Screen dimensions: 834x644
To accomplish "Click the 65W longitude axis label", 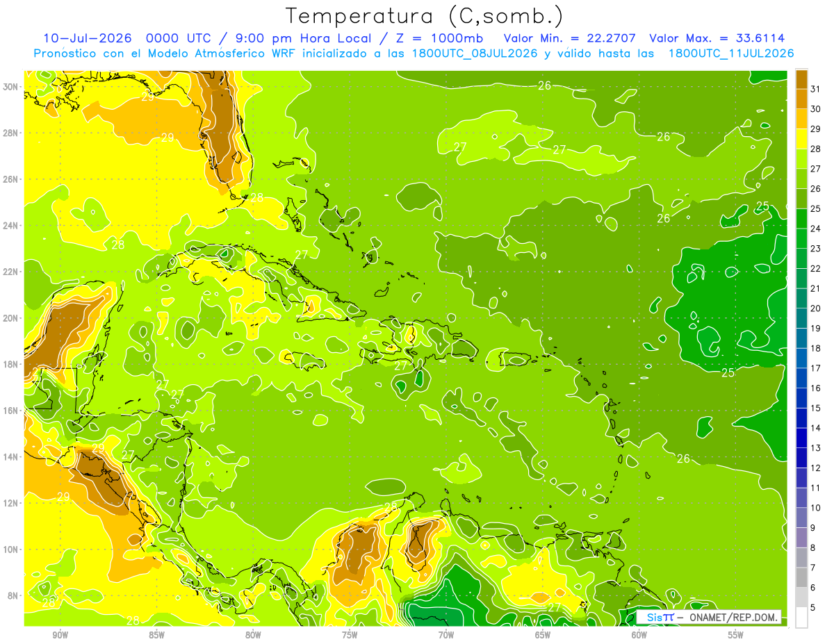I will (543, 635).
